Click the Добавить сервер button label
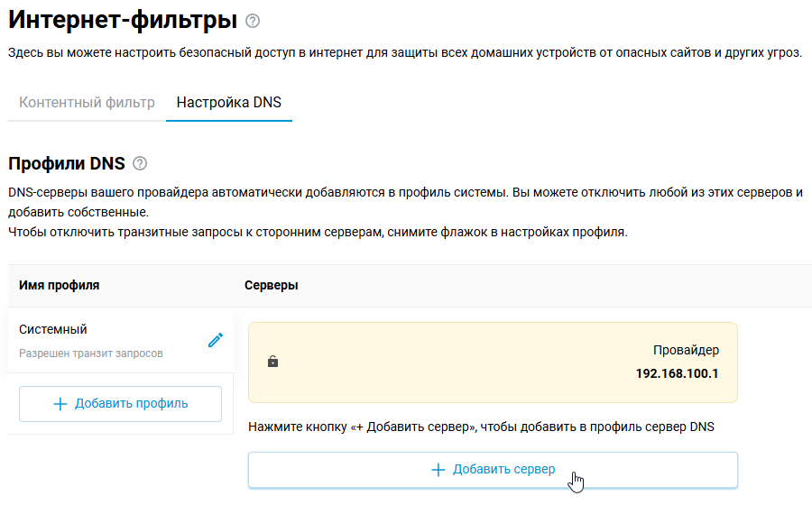Viewport: 812px width, 505px height. 503,470
